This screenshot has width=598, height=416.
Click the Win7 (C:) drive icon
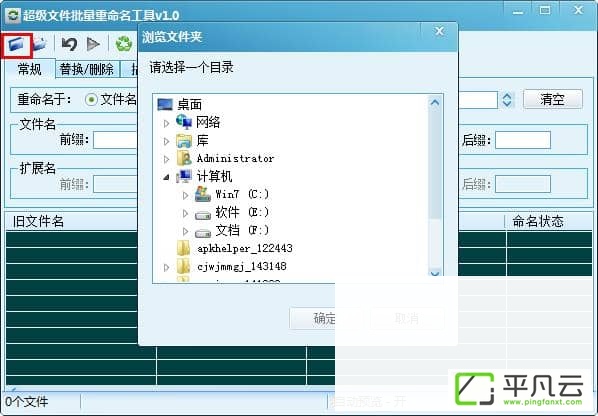(203, 194)
